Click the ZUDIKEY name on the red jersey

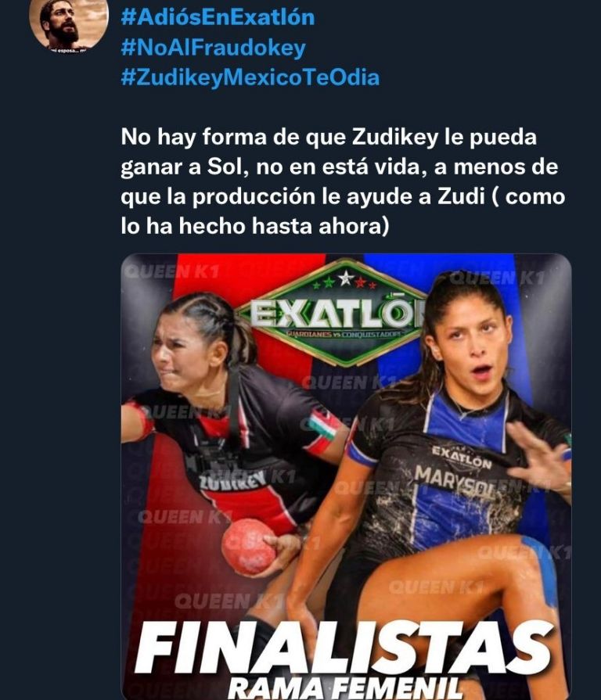click(232, 482)
